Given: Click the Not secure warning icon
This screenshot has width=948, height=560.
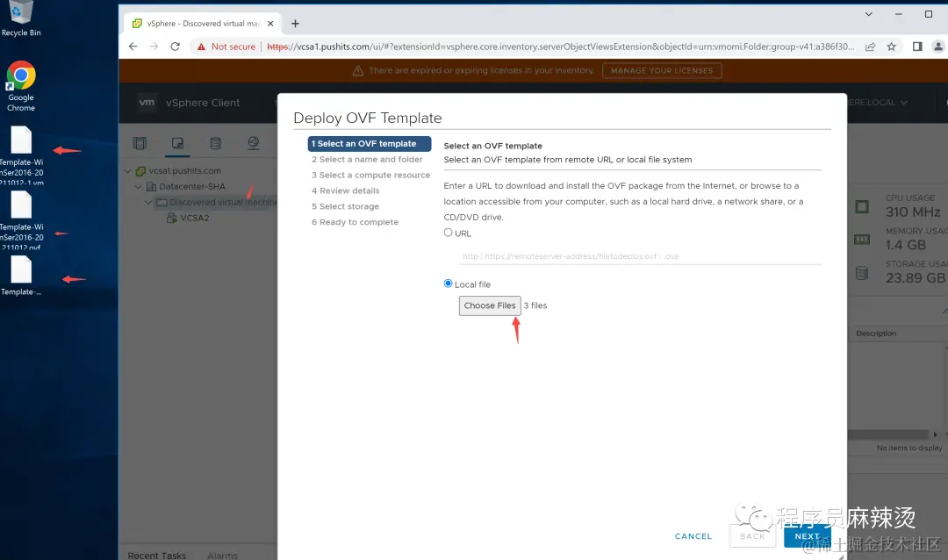Looking at the screenshot, I should pos(201,47).
